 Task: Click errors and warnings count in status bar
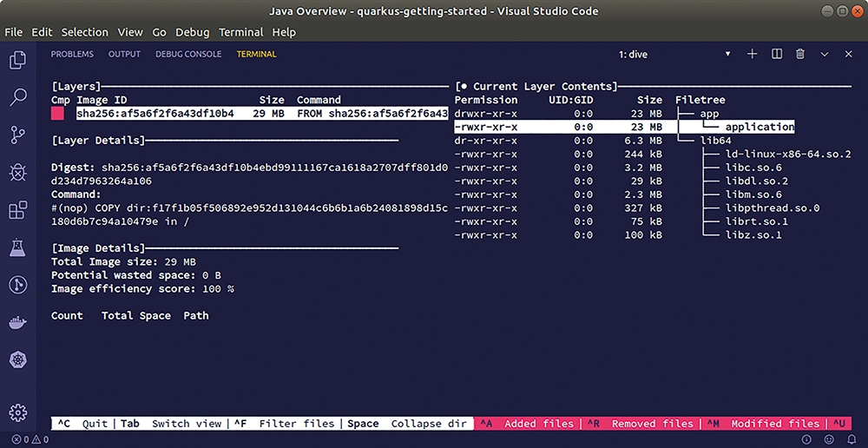click(x=30, y=440)
